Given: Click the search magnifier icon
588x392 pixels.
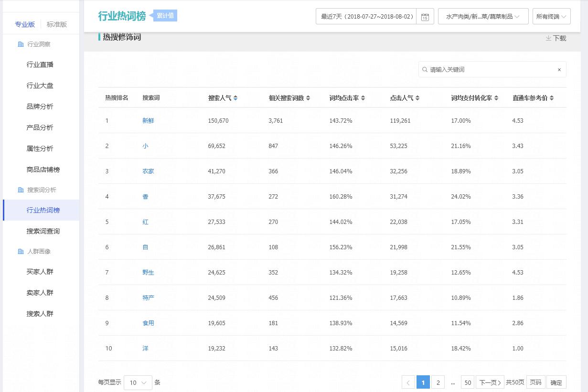Looking at the screenshot, I should coord(424,69).
